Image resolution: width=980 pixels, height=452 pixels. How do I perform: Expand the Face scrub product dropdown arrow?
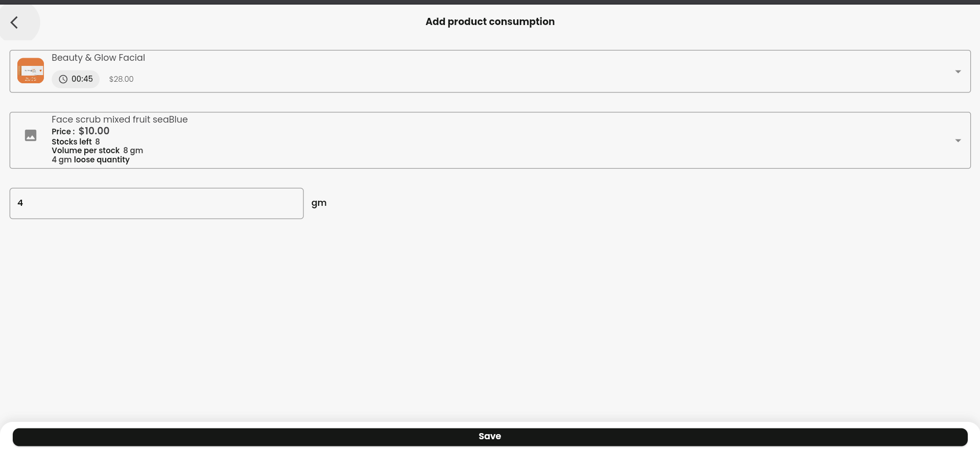[x=958, y=140]
